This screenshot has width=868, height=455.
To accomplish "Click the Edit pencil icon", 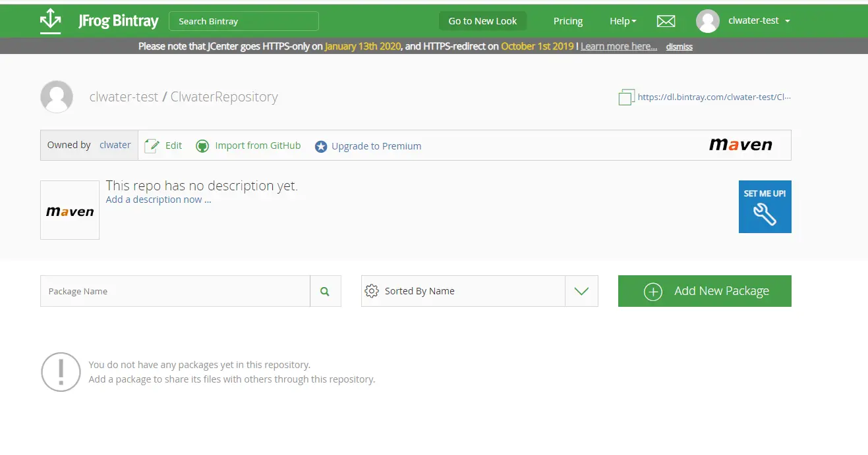I will coord(152,146).
